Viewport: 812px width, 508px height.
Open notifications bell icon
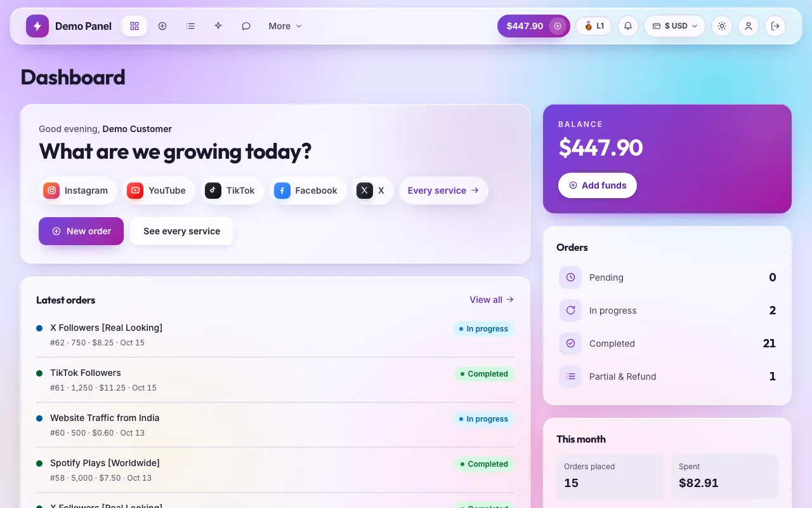point(628,26)
